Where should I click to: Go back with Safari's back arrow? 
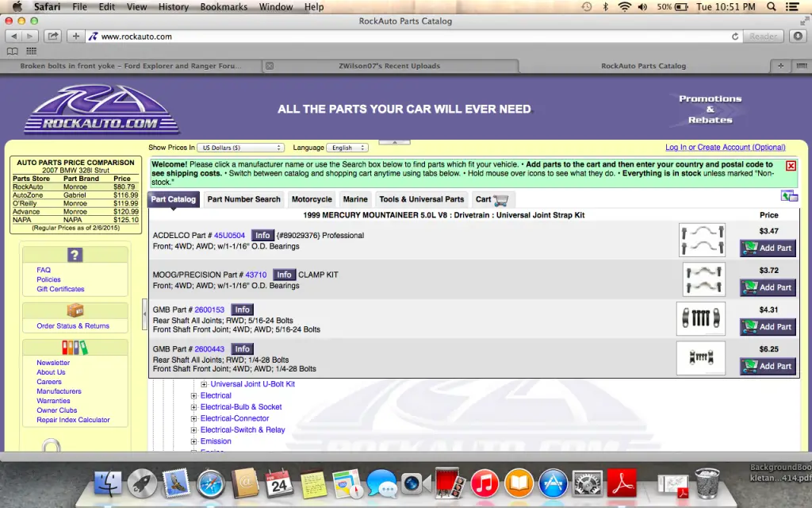click(13, 37)
